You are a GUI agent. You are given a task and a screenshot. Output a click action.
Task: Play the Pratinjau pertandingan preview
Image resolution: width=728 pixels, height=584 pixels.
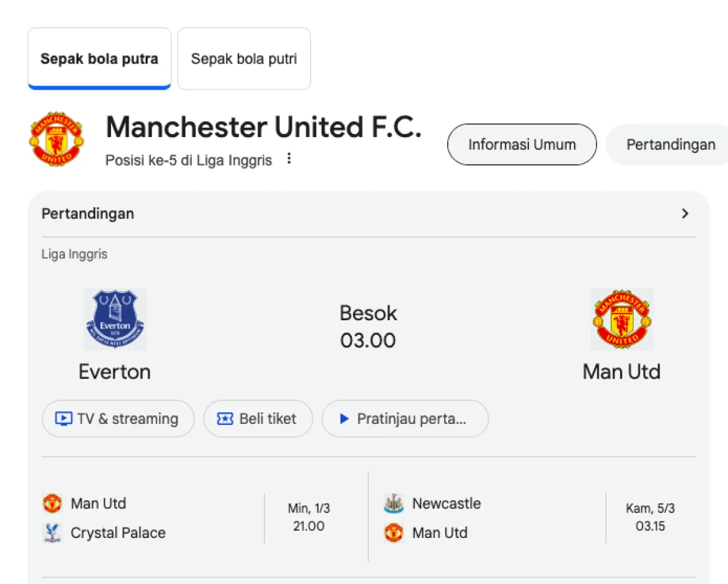pyautogui.click(x=405, y=419)
